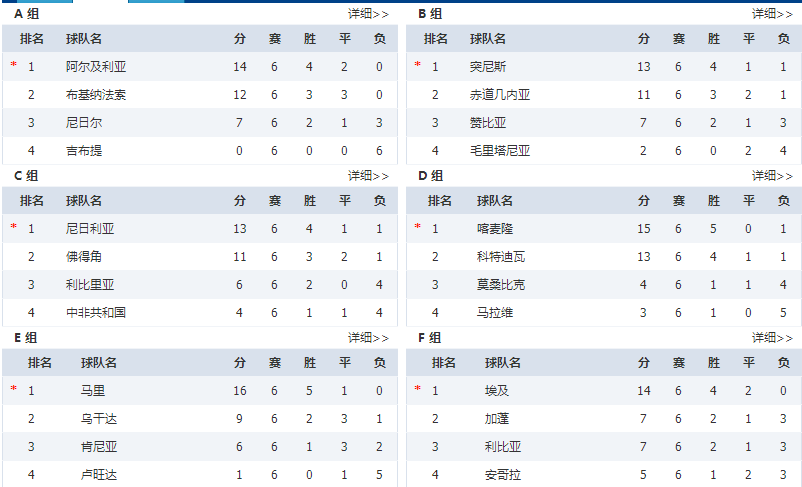Click team 埃及 in group F
Viewport: 802px width, 487px height.
click(x=497, y=391)
